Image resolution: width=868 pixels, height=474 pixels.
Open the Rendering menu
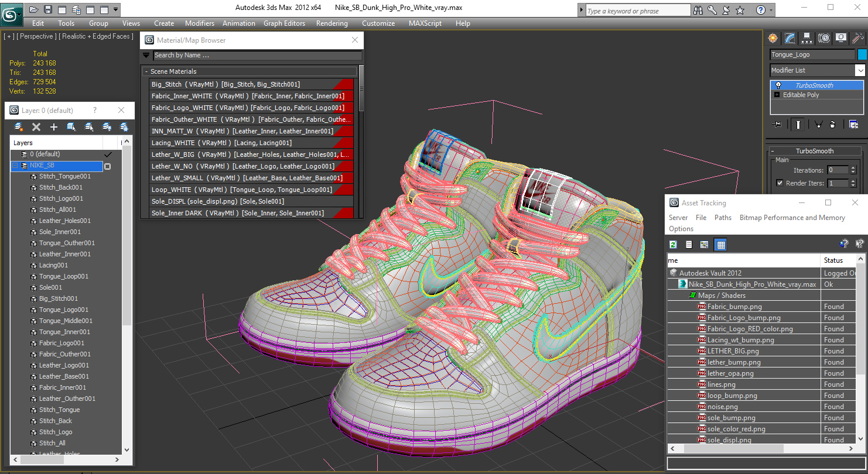click(x=332, y=23)
